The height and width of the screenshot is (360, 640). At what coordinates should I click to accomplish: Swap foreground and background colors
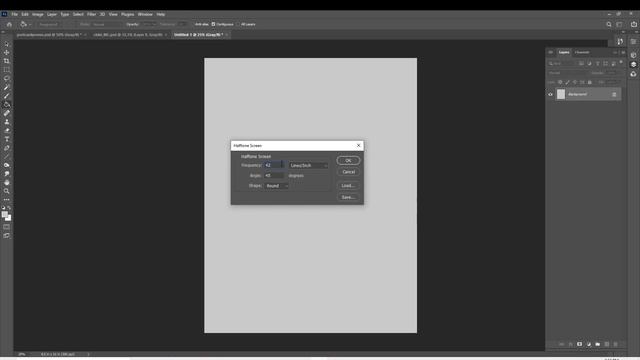click(x=9, y=208)
